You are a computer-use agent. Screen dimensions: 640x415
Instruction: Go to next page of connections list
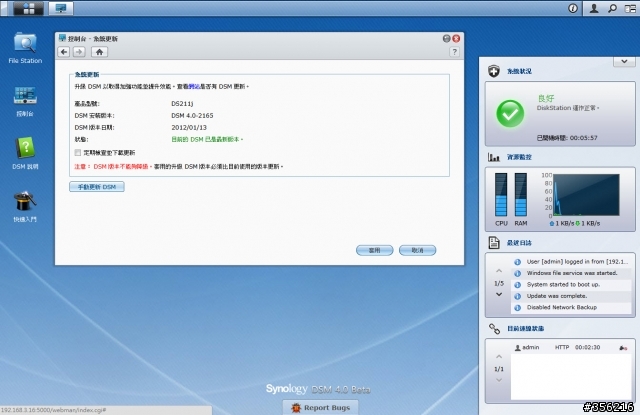(x=499, y=380)
